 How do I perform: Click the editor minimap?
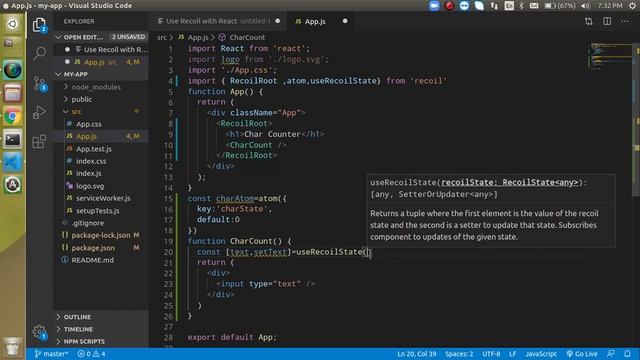click(610, 55)
